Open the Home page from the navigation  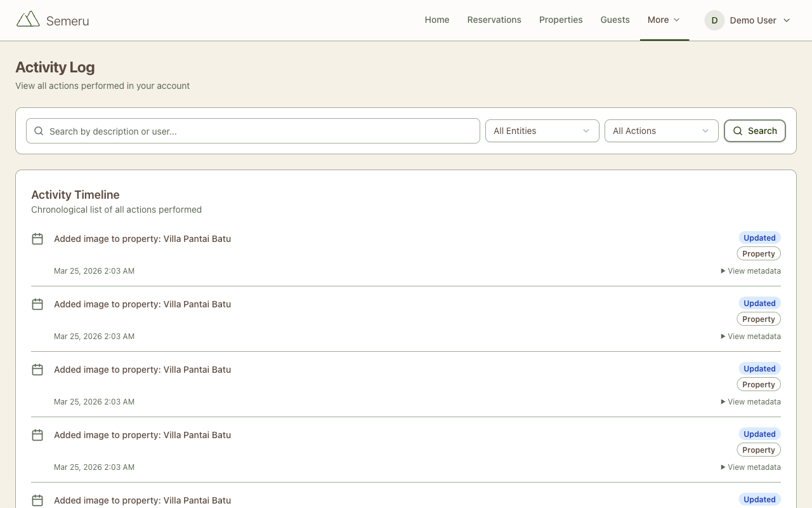coord(437,20)
